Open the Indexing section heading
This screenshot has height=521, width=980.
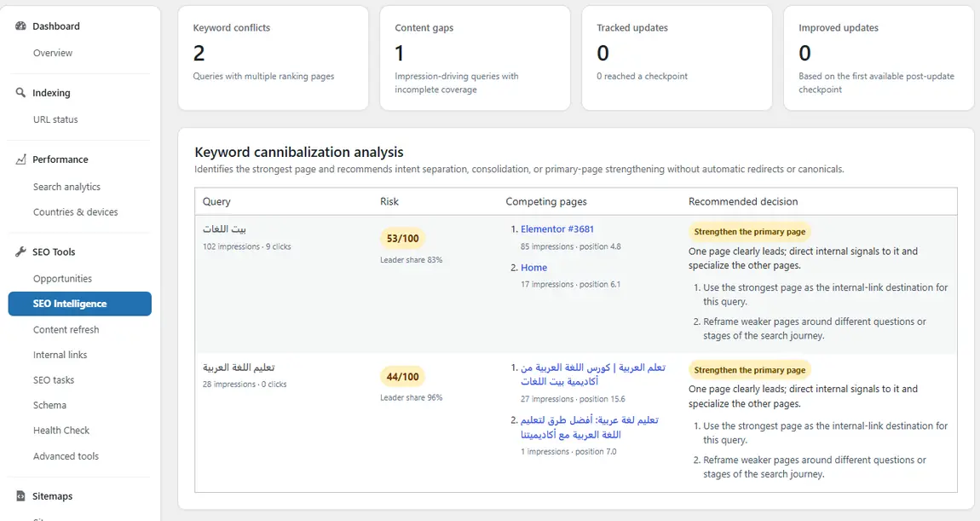pos(51,93)
